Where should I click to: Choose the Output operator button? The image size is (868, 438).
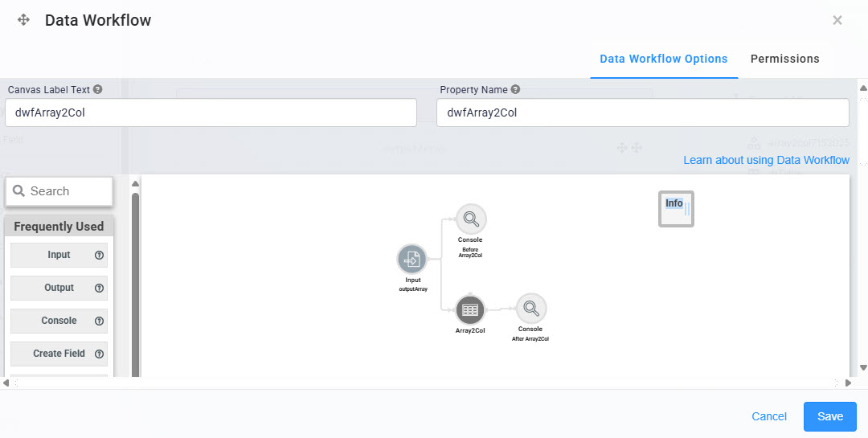(x=59, y=288)
